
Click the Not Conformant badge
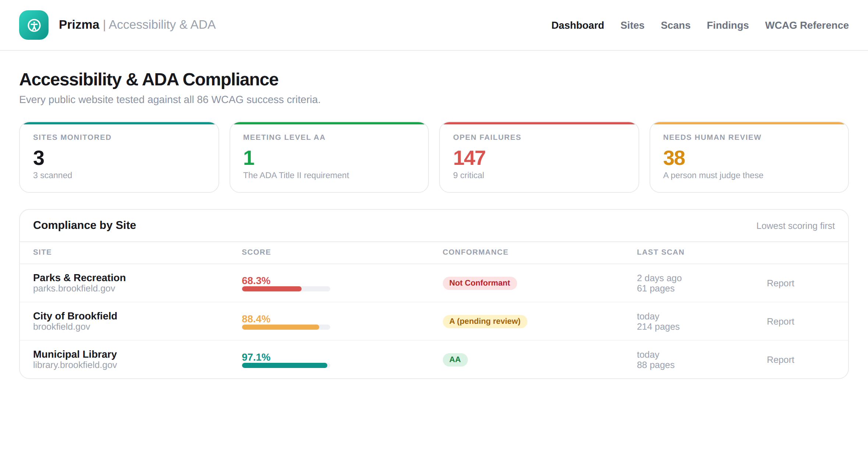pyautogui.click(x=480, y=283)
